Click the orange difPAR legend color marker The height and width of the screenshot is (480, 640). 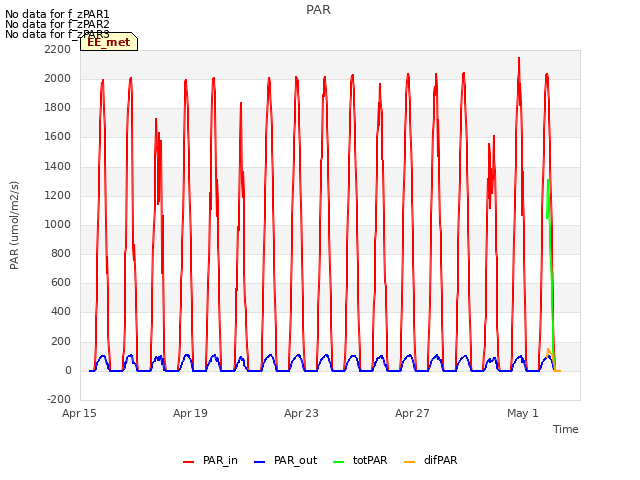click(x=409, y=462)
